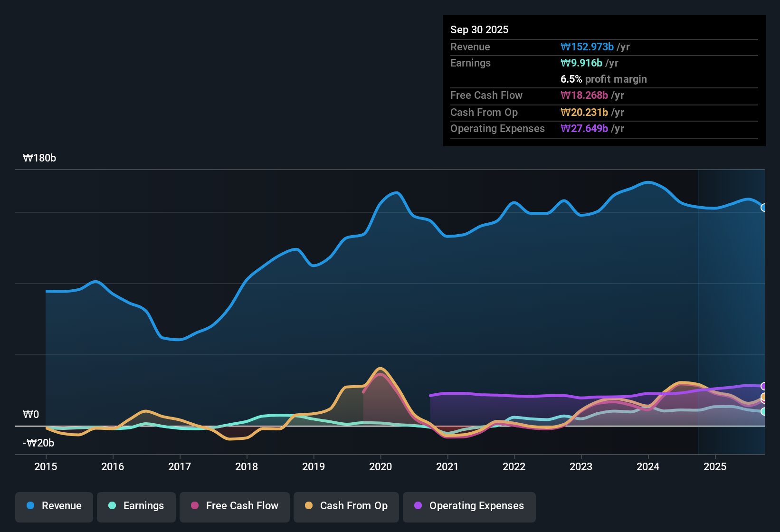Screen dimensions: 780x532
Task: Click the 6.5% profit margin text
Action: [x=603, y=79]
